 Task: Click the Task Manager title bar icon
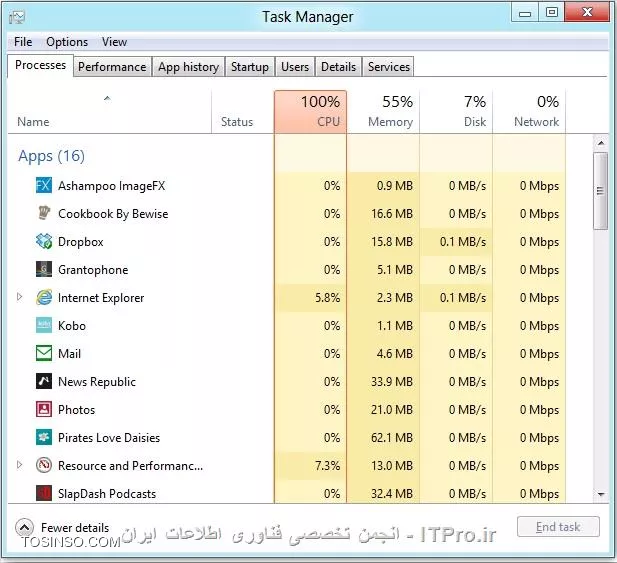click(x=17, y=17)
